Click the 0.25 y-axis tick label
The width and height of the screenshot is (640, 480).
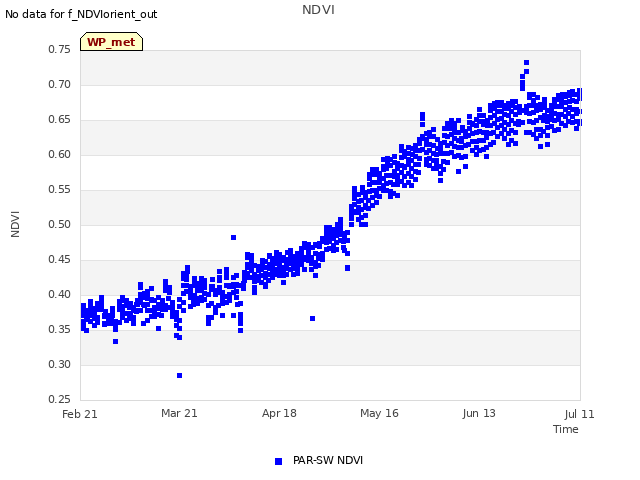(x=59, y=399)
